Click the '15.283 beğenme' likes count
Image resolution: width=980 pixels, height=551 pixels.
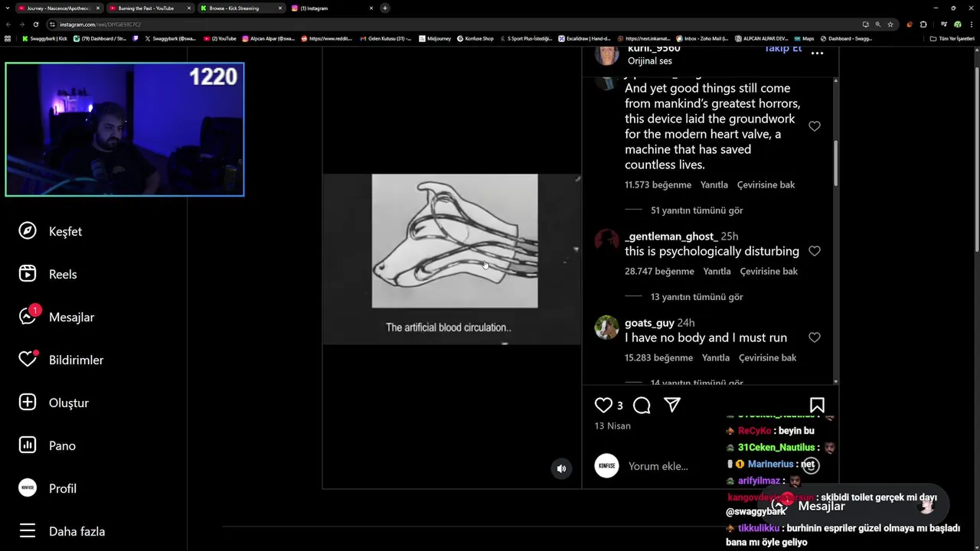(658, 357)
